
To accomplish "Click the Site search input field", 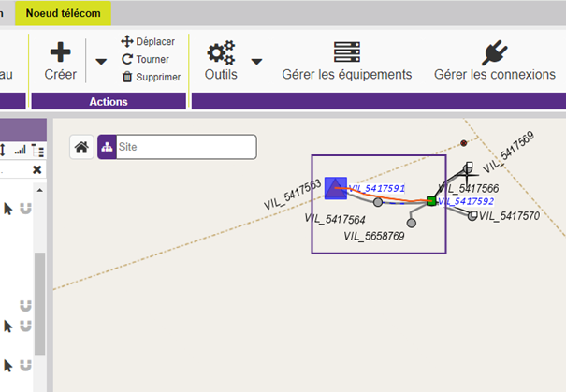I will tap(185, 147).
